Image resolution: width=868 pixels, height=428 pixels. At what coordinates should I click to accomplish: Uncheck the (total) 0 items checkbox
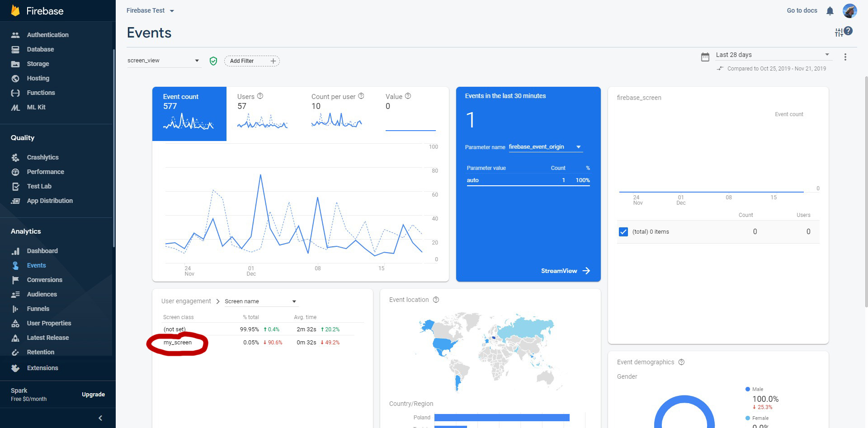point(623,232)
